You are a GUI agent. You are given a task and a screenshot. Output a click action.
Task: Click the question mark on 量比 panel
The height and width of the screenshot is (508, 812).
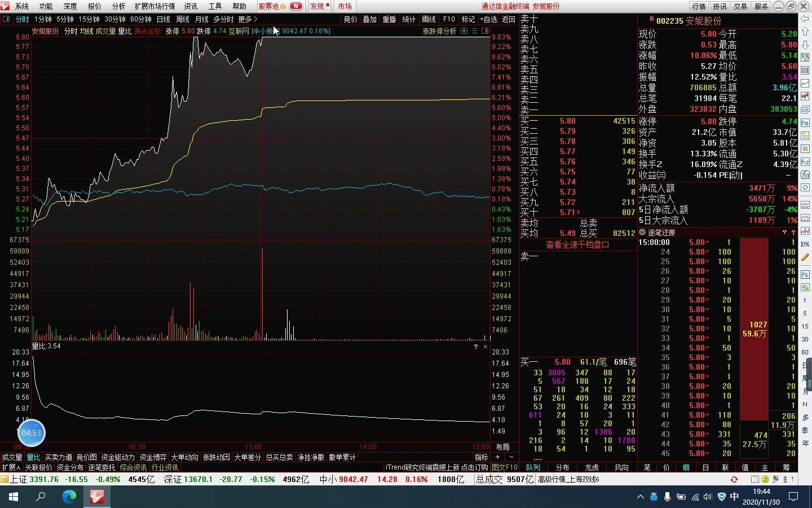tap(476, 346)
